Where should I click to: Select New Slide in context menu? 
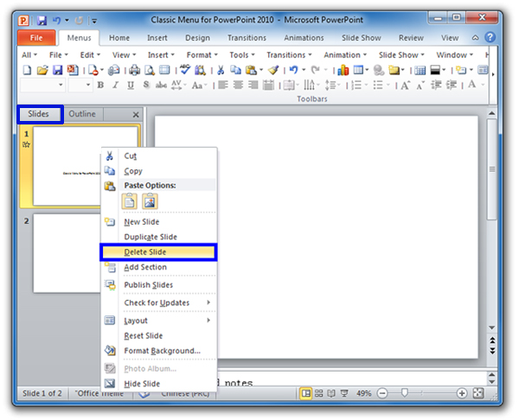pos(158,222)
